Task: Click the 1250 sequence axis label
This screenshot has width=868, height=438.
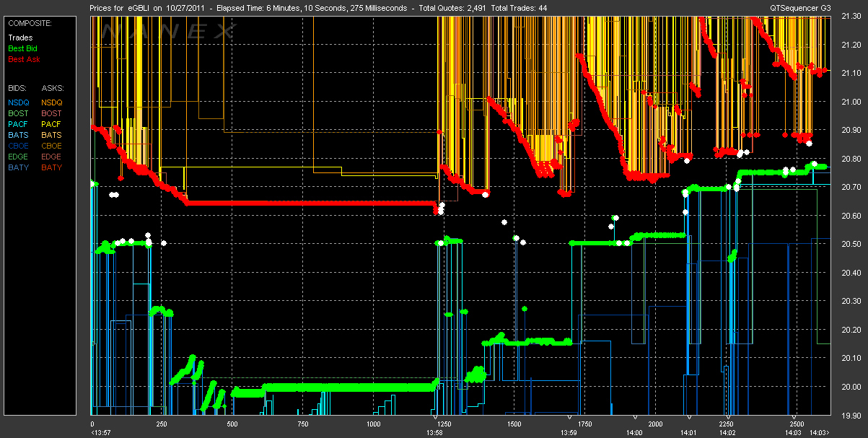Action: coord(444,424)
